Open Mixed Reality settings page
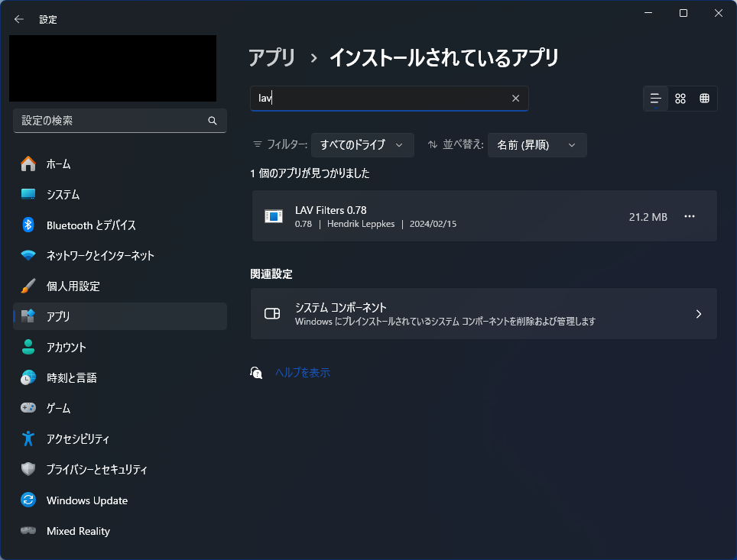 (120, 530)
